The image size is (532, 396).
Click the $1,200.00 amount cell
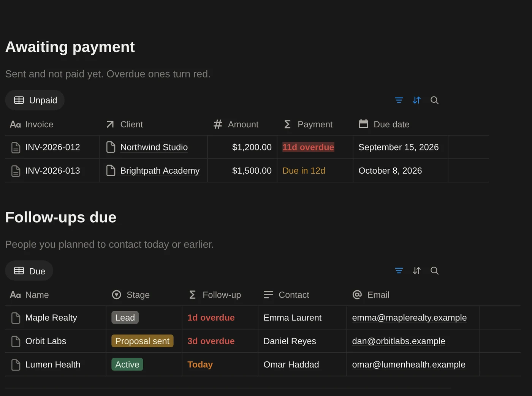pyautogui.click(x=242, y=147)
